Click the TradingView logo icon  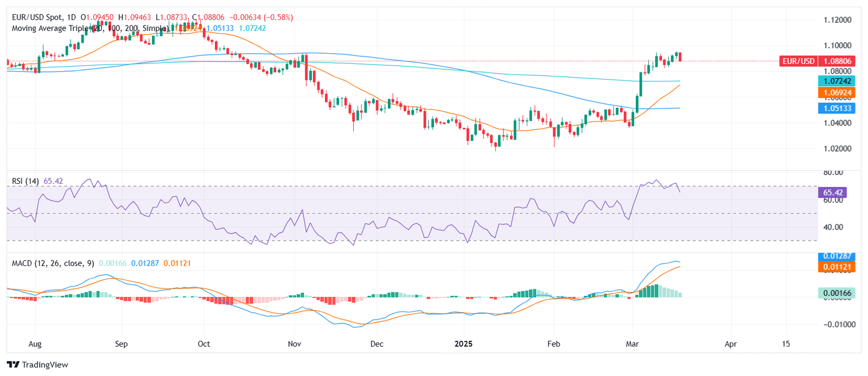coord(13,365)
